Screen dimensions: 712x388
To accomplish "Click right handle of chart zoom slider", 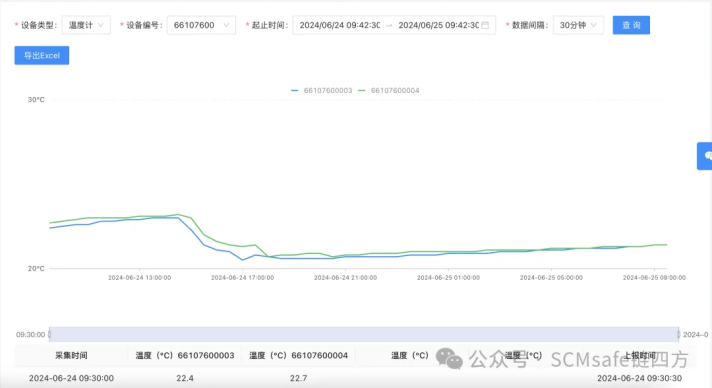I will [678, 334].
